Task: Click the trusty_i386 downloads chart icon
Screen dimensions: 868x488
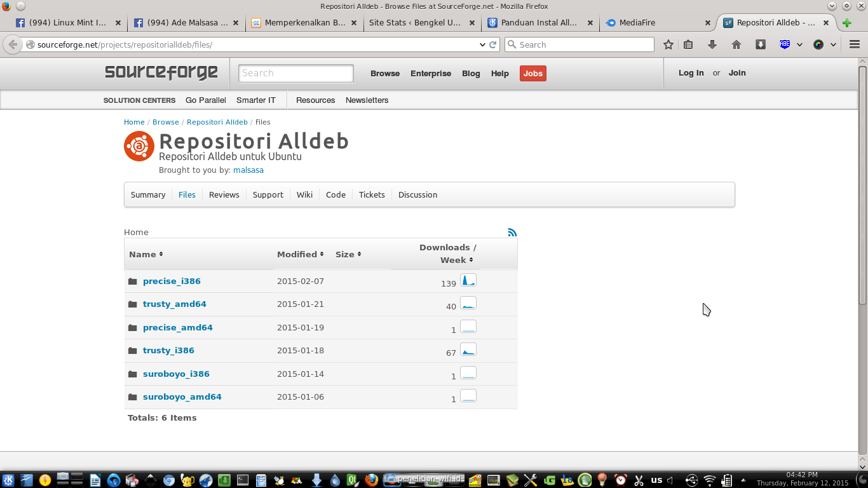Action: (x=468, y=349)
